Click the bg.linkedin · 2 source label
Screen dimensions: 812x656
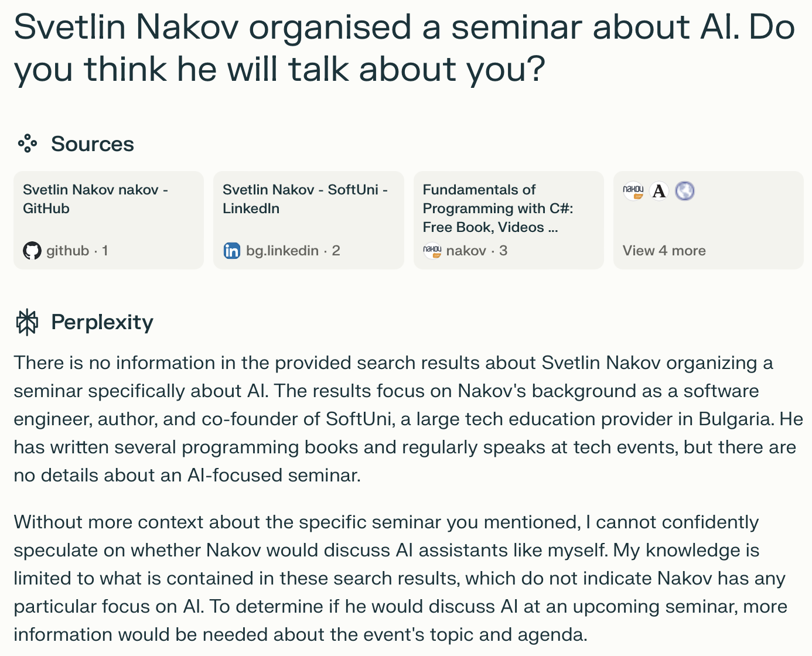click(293, 251)
